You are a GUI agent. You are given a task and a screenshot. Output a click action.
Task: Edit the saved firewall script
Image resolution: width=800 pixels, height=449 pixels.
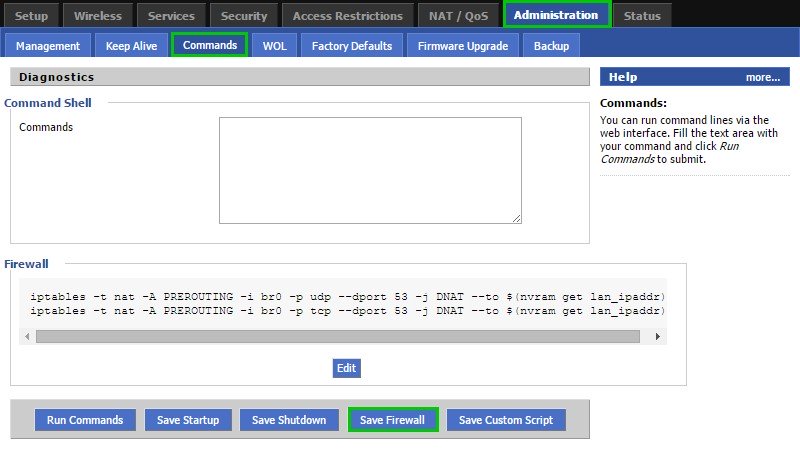[x=346, y=368]
